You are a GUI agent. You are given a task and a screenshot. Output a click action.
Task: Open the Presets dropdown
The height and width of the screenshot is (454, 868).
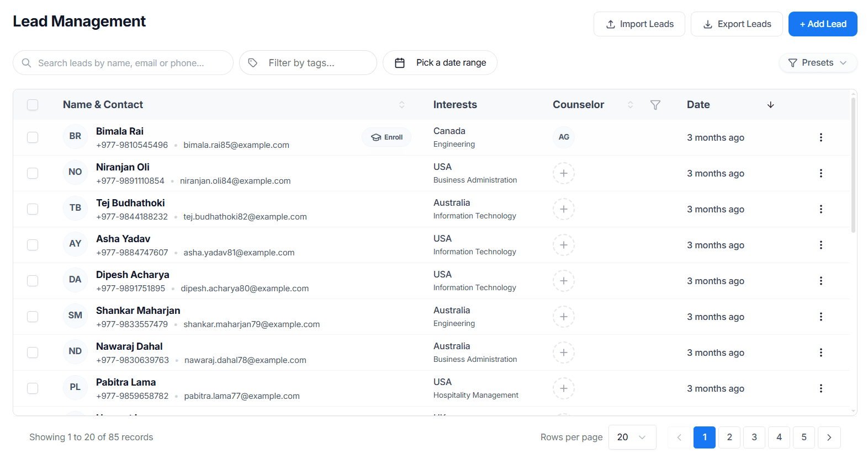point(818,63)
